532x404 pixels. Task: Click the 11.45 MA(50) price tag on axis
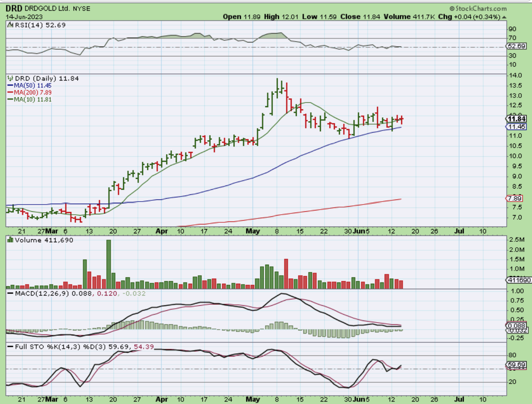(x=517, y=127)
